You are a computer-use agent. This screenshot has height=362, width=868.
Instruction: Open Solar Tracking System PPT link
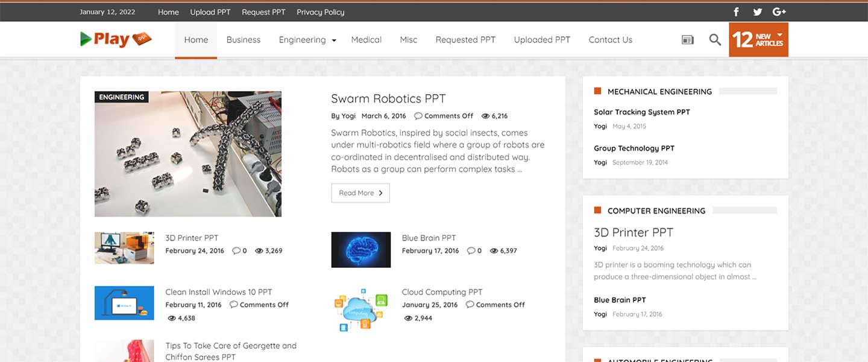[x=642, y=112]
